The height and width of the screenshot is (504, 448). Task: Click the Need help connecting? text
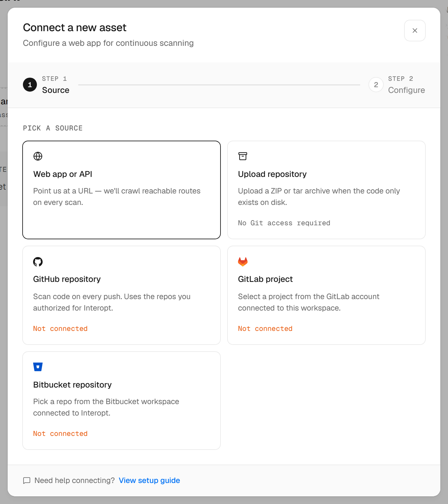point(74,480)
